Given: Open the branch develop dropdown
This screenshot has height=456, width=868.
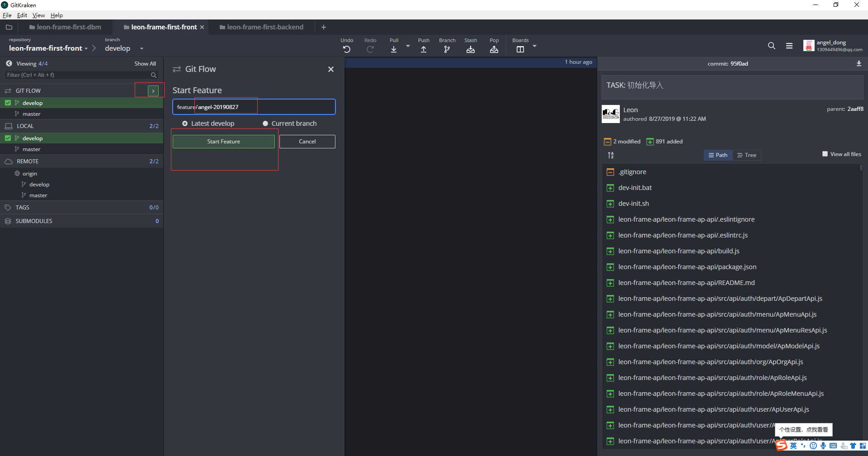Looking at the screenshot, I should click(142, 48).
